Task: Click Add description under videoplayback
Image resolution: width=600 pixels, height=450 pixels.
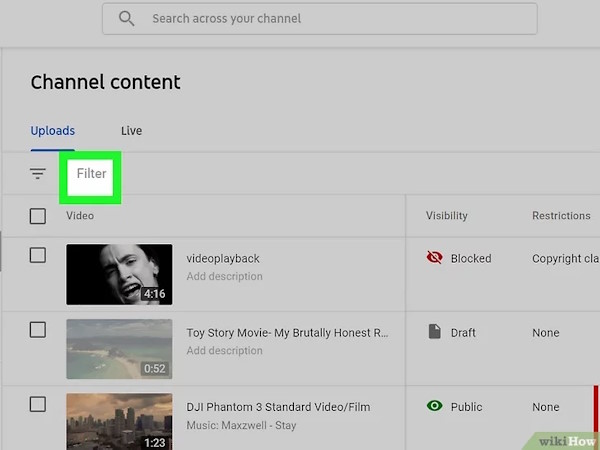Action: point(225,276)
